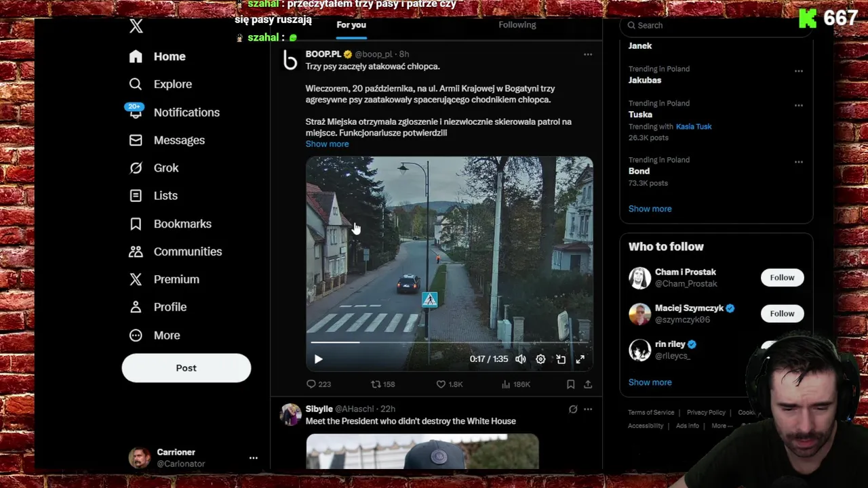Open rin riley avatar
The image size is (868, 488).
639,350
